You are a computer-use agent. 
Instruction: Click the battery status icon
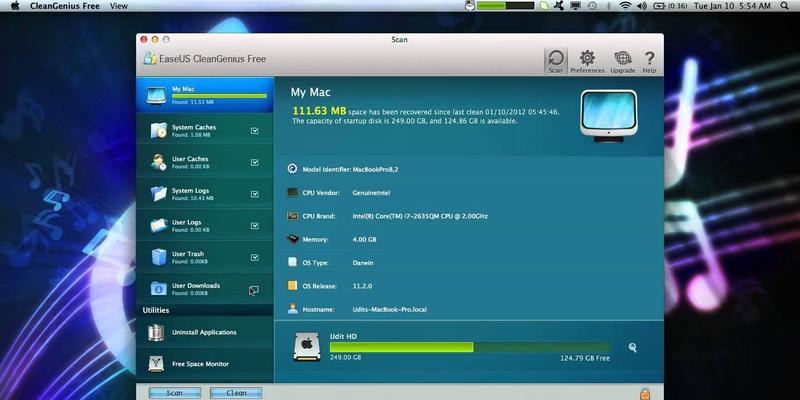[660, 6]
